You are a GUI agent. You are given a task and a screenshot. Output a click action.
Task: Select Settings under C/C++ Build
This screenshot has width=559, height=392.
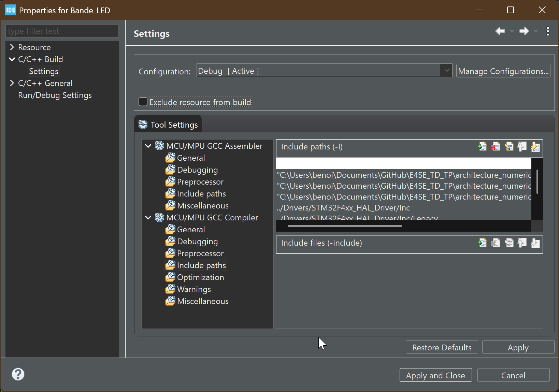tap(44, 71)
